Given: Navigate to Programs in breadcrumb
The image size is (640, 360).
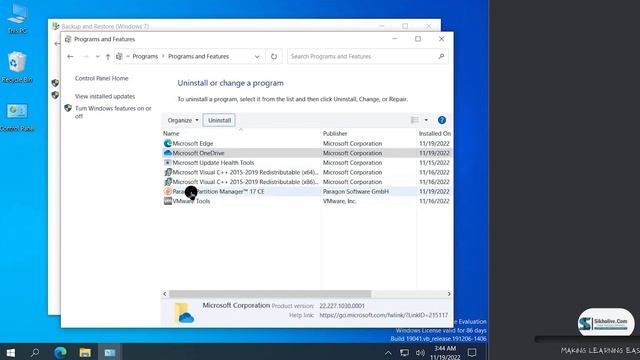Looking at the screenshot, I should [145, 56].
